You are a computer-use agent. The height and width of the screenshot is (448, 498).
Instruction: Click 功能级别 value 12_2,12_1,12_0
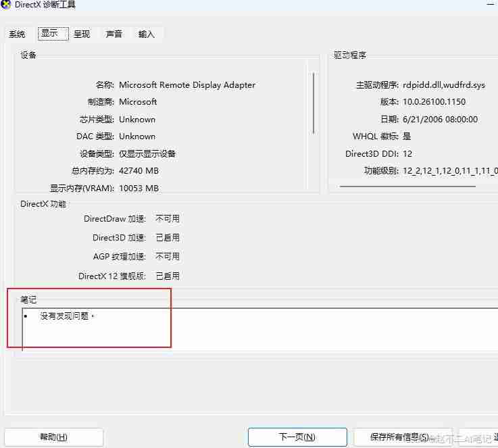(x=450, y=171)
